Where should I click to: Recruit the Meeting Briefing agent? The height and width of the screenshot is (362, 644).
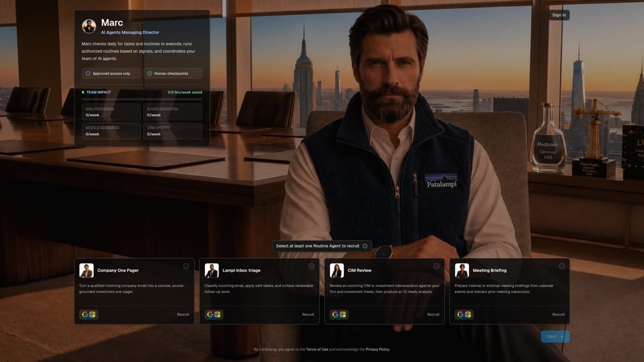tap(558, 314)
